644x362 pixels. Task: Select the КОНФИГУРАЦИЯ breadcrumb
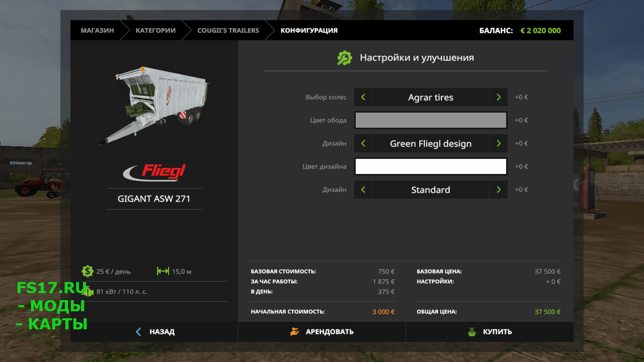[x=309, y=30]
